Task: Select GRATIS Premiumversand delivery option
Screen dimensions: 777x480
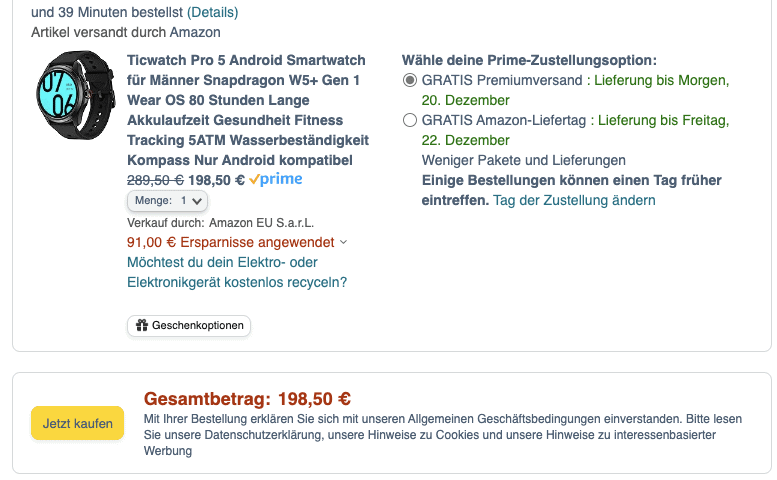Action: click(x=410, y=81)
